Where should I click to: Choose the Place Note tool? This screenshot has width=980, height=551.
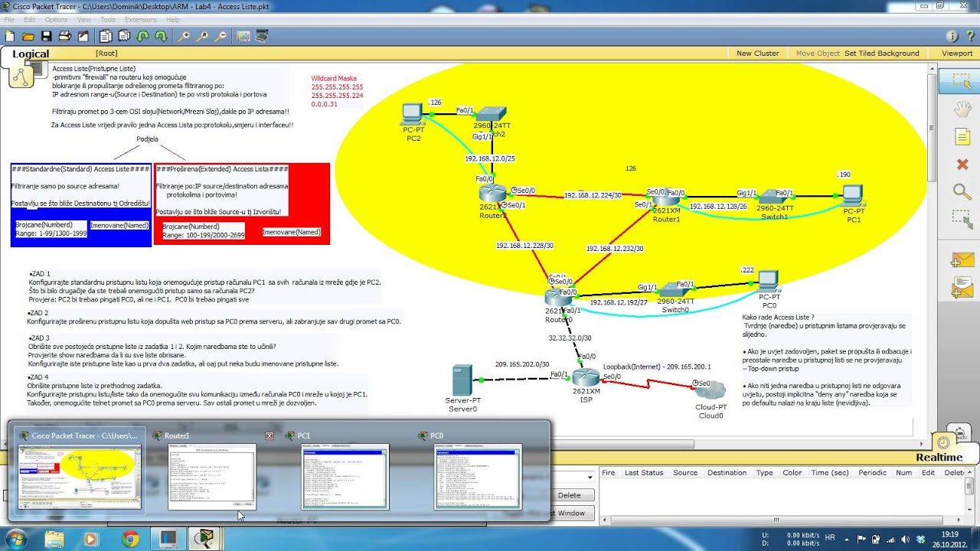961,136
